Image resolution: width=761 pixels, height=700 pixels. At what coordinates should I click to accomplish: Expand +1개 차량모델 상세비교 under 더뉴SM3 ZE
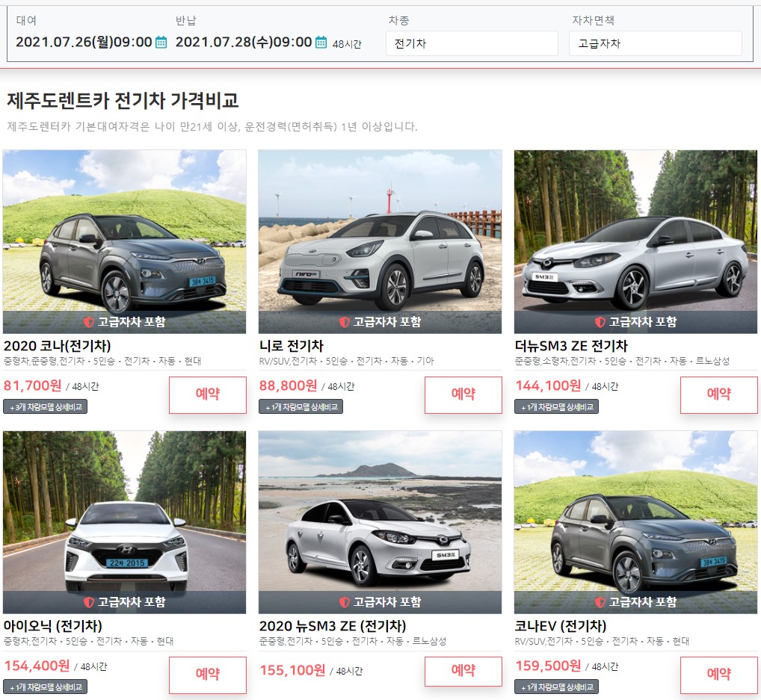tap(557, 406)
